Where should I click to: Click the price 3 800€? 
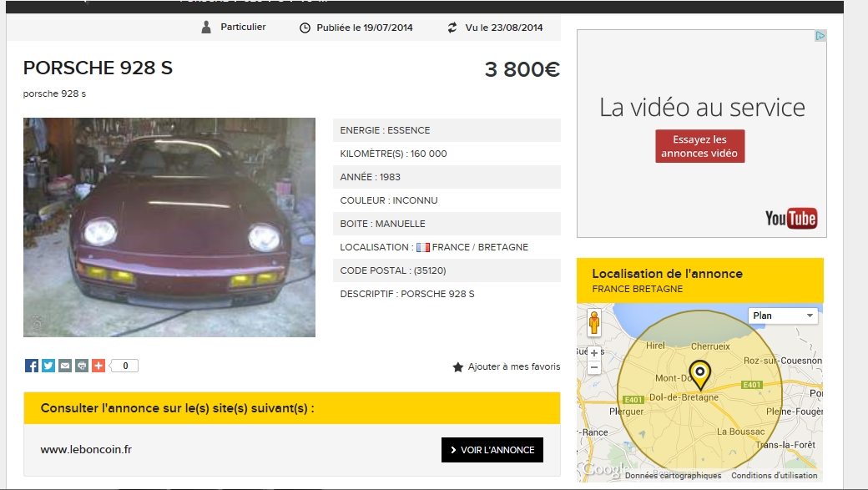[x=522, y=70]
